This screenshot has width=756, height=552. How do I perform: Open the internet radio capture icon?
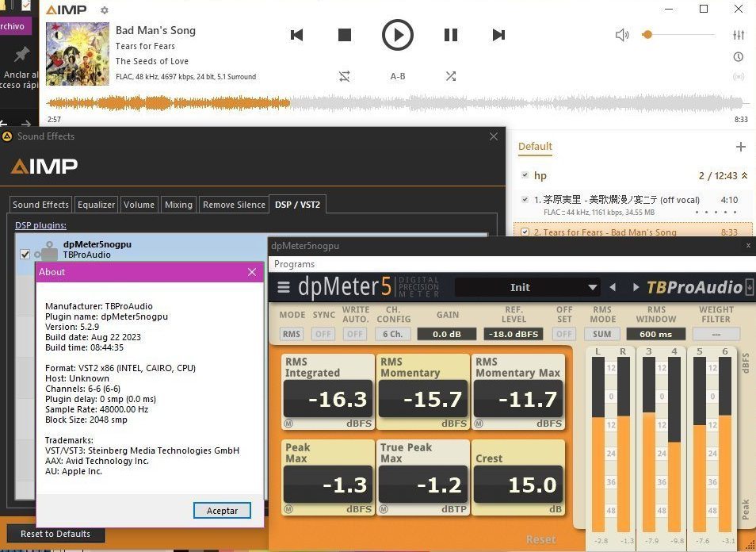(x=739, y=77)
